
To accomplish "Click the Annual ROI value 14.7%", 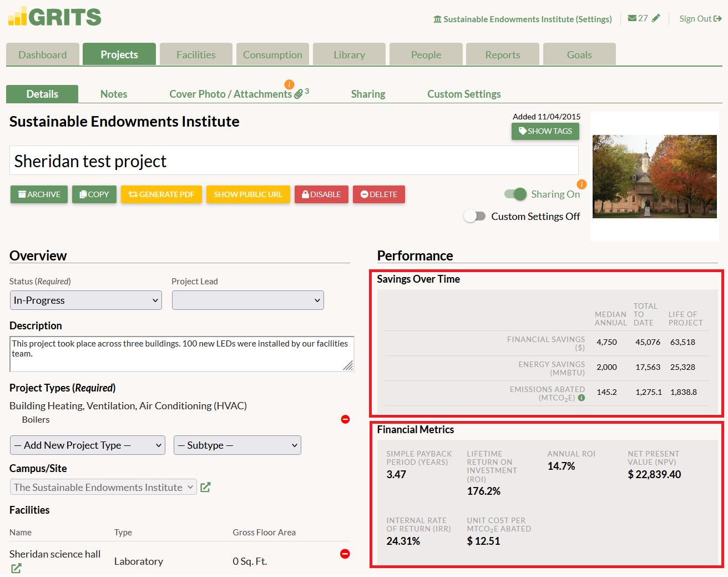I will point(561,466).
